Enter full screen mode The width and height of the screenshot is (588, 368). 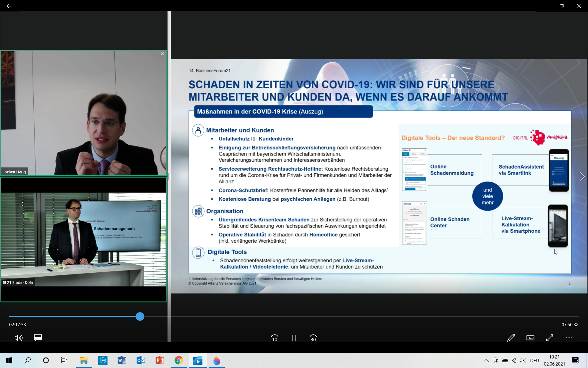(550, 338)
